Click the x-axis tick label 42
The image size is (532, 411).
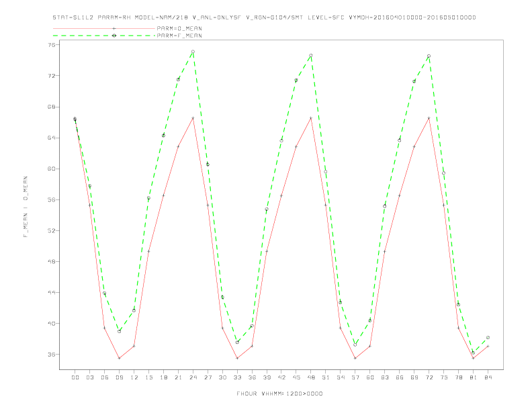[x=281, y=377]
